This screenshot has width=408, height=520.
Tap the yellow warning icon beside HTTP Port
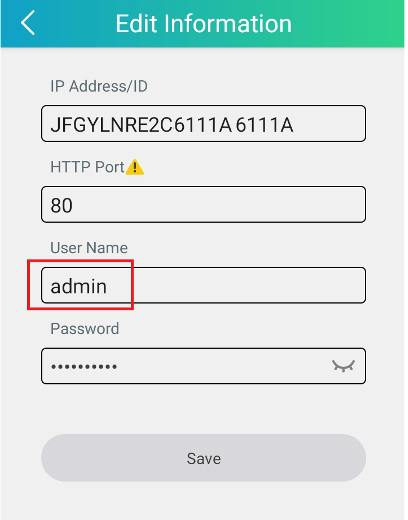coord(135,167)
